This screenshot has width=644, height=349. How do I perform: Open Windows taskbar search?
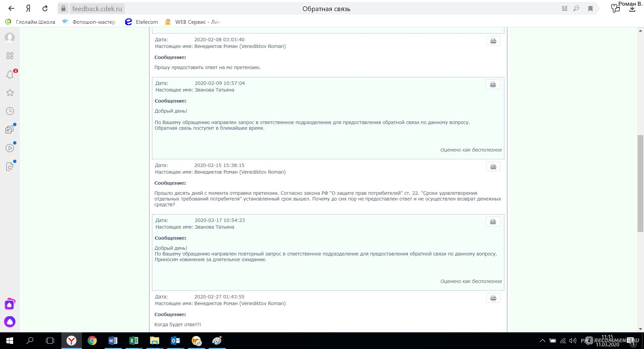pyautogui.click(x=30, y=341)
